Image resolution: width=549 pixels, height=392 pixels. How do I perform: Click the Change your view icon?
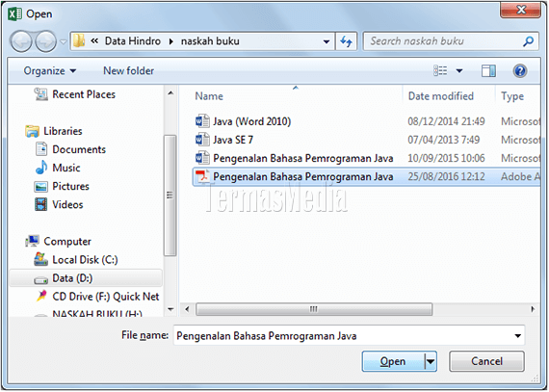coord(440,71)
